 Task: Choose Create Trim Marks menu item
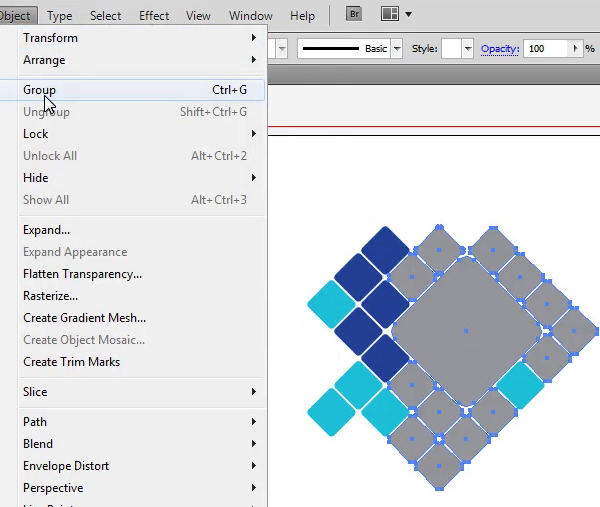71,362
